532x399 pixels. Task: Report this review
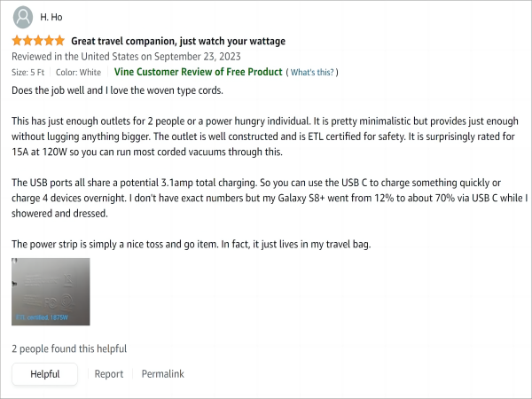point(108,374)
